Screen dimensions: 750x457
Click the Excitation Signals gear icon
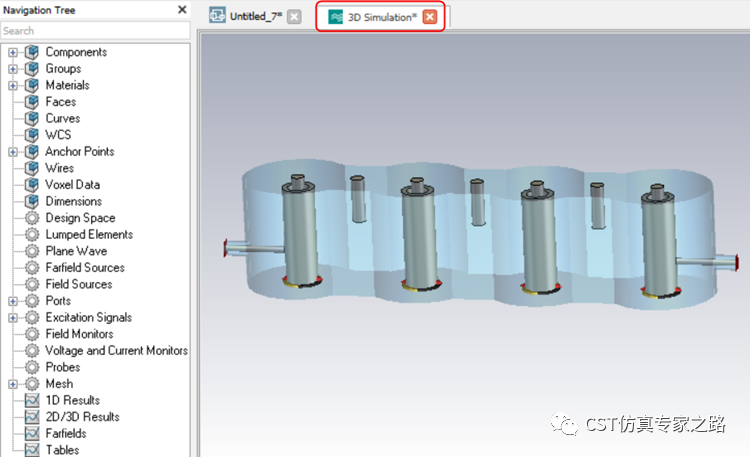coord(32,317)
